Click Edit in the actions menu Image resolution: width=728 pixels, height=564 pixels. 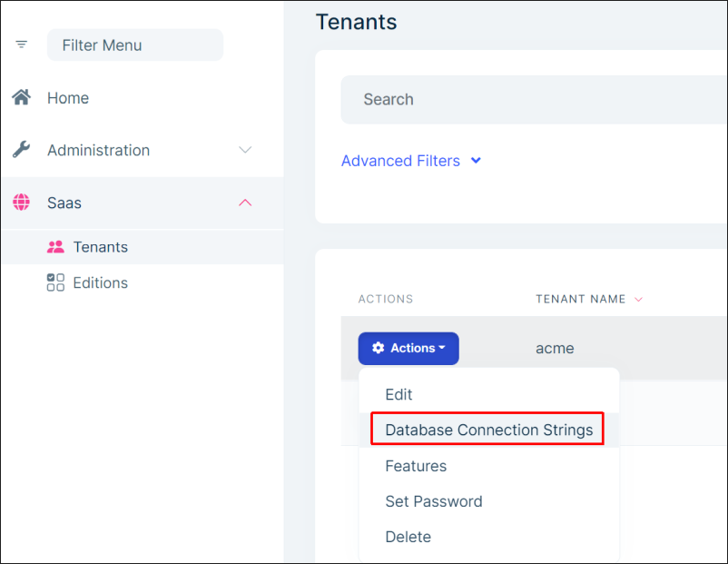(x=398, y=394)
